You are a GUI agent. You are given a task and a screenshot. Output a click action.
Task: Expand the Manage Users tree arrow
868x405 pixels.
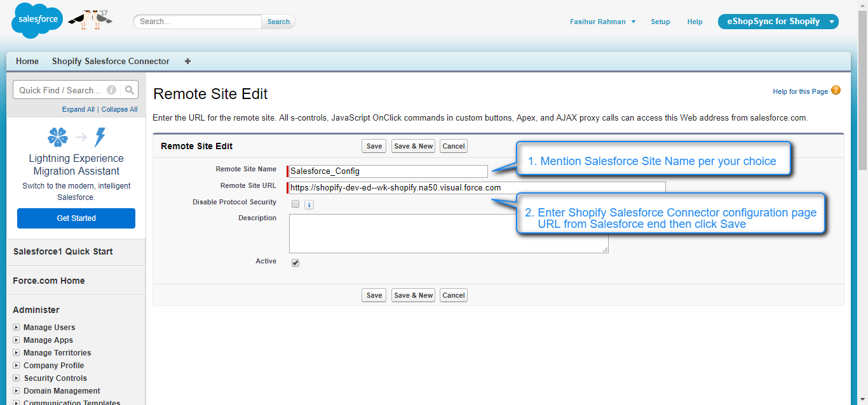17,328
